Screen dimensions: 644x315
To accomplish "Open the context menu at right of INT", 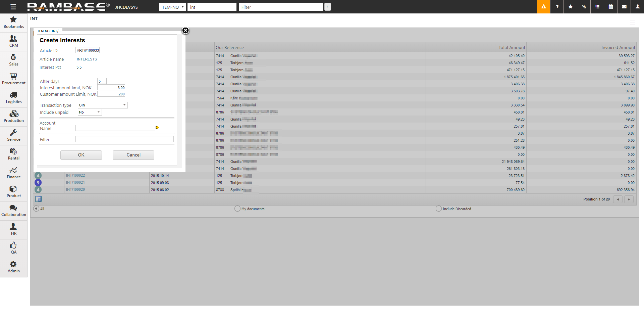I will [x=632, y=22].
